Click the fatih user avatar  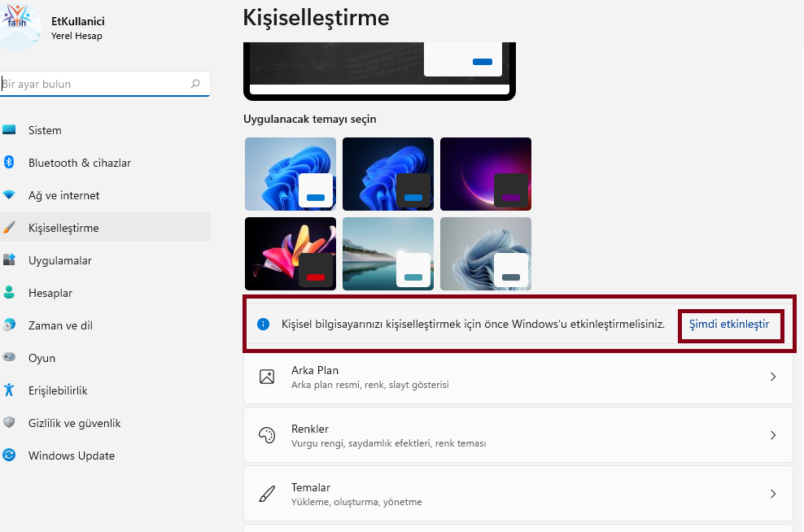click(19, 26)
